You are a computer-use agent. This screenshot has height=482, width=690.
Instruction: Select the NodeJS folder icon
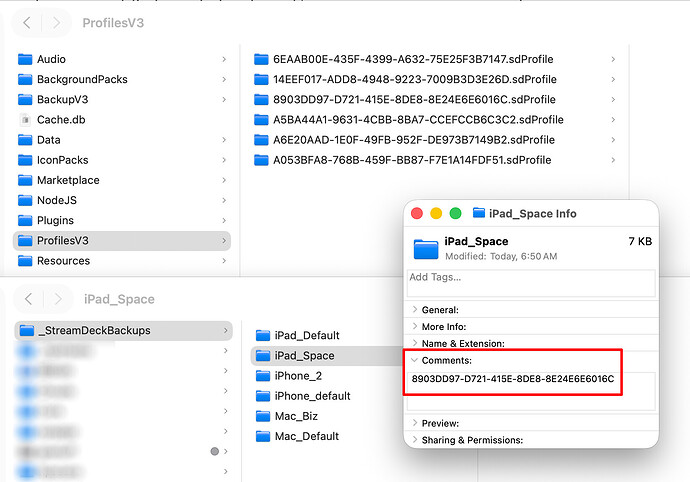tap(25, 200)
